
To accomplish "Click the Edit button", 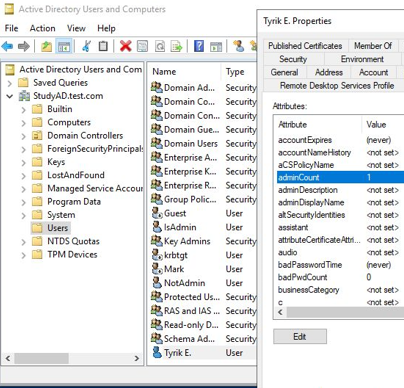I will (300, 337).
